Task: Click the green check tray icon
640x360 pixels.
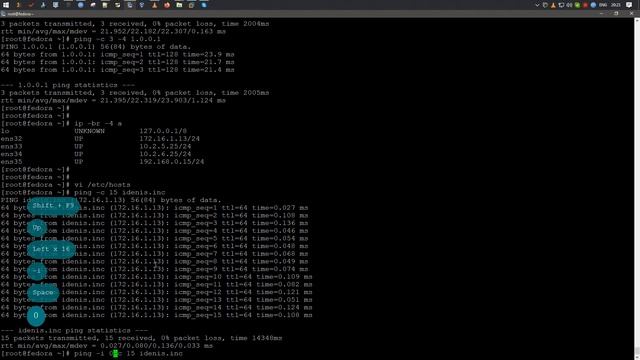Action: [577, 5]
